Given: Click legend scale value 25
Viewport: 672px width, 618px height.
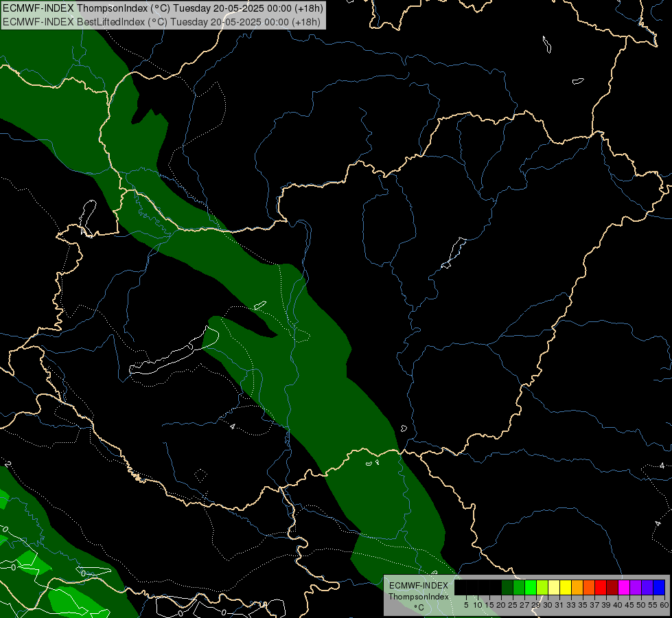Looking at the screenshot, I should (513, 605).
